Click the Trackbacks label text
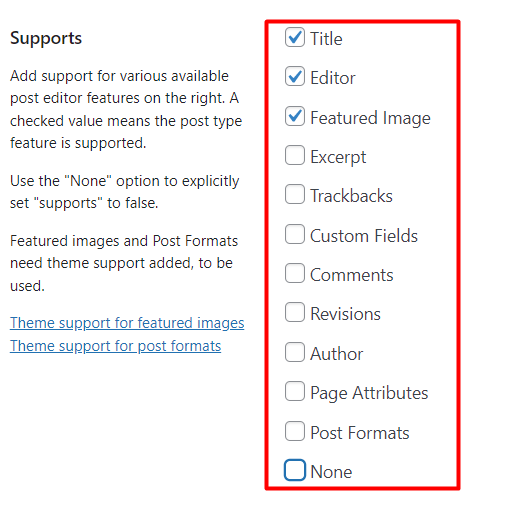The image size is (512, 519). click(351, 196)
